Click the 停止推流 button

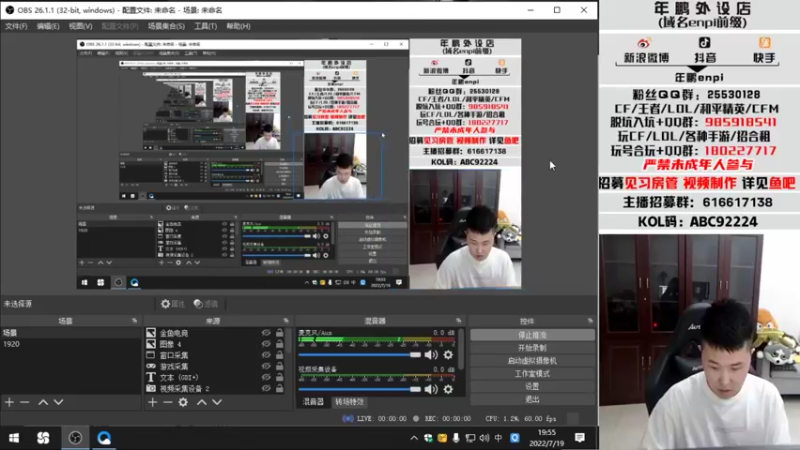(x=532, y=335)
